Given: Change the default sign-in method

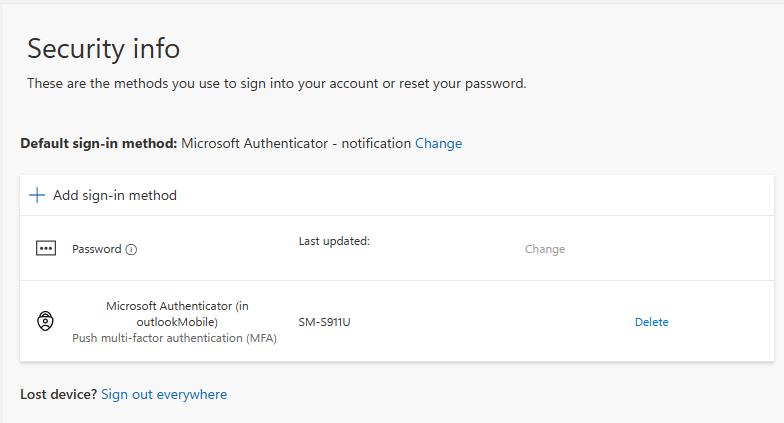Looking at the screenshot, I should pyautogui.click(x=438, y=144).
